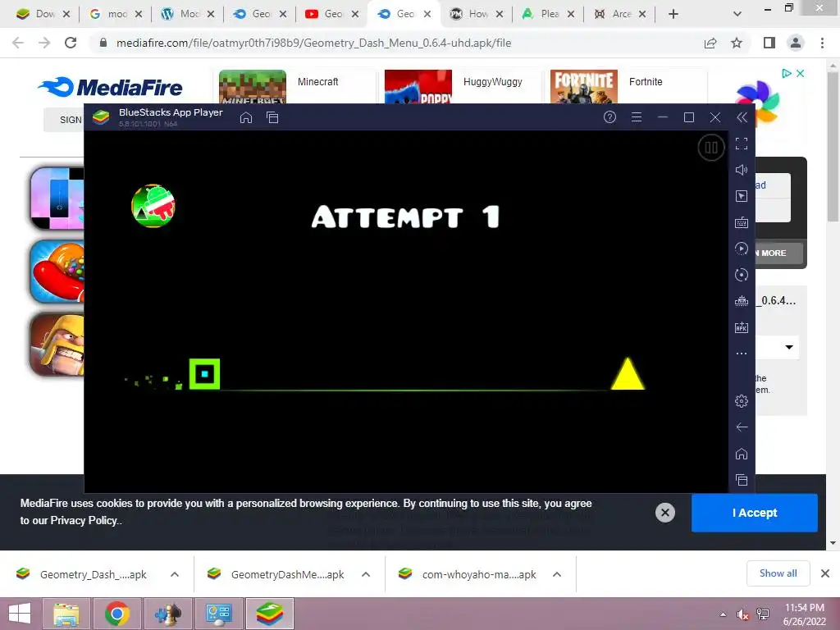Expand the dropdown arrow on MediaFire page
Viewport: 840px width, 630px height.
pyautogui.click(x=789, y=347)
